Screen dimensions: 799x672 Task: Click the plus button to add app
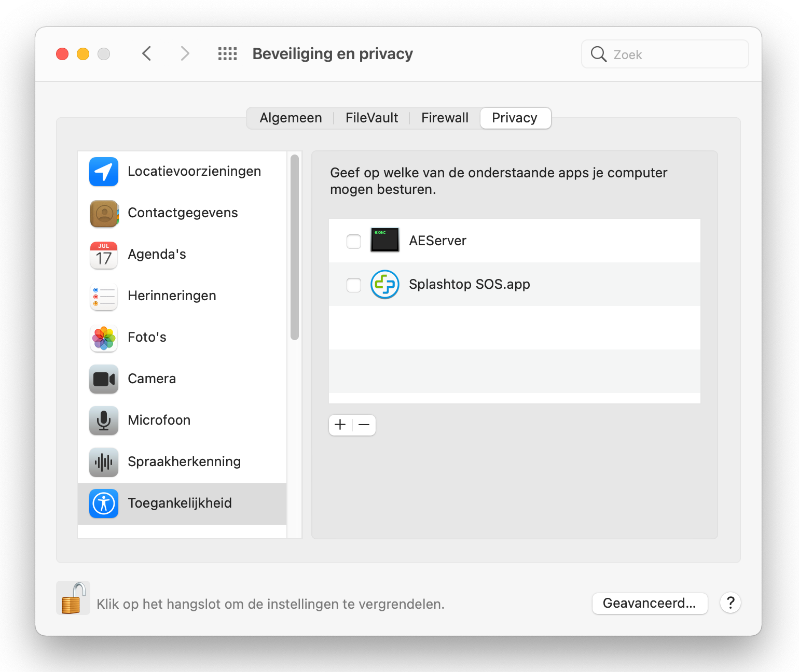(340, 425)
